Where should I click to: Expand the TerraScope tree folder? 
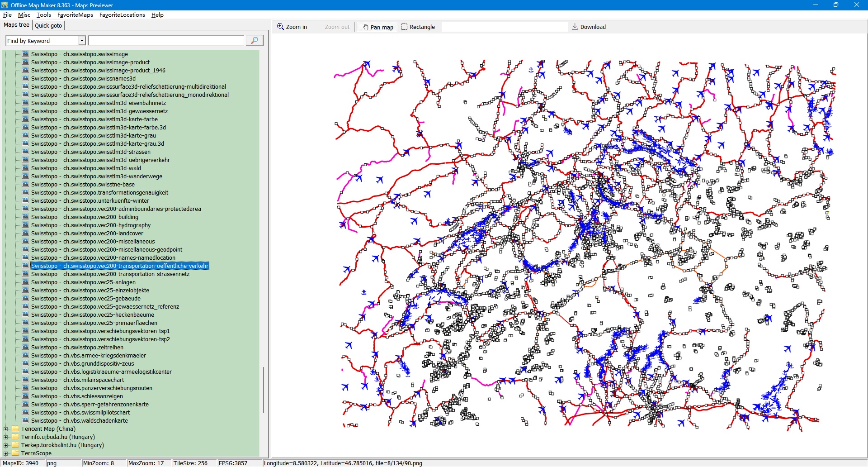click(6, 453)
